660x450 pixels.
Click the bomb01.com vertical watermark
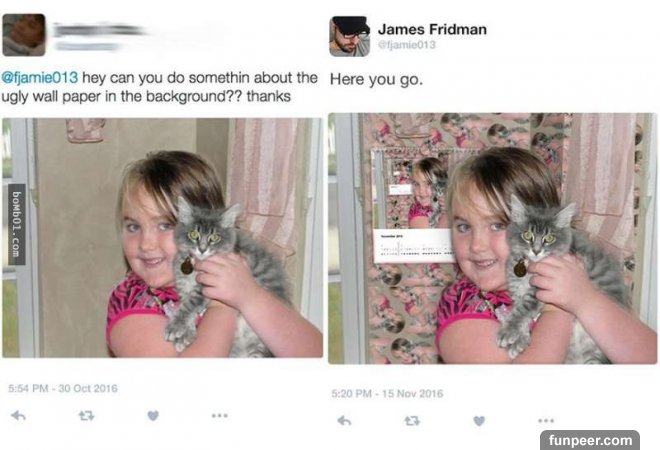(16, 224)
